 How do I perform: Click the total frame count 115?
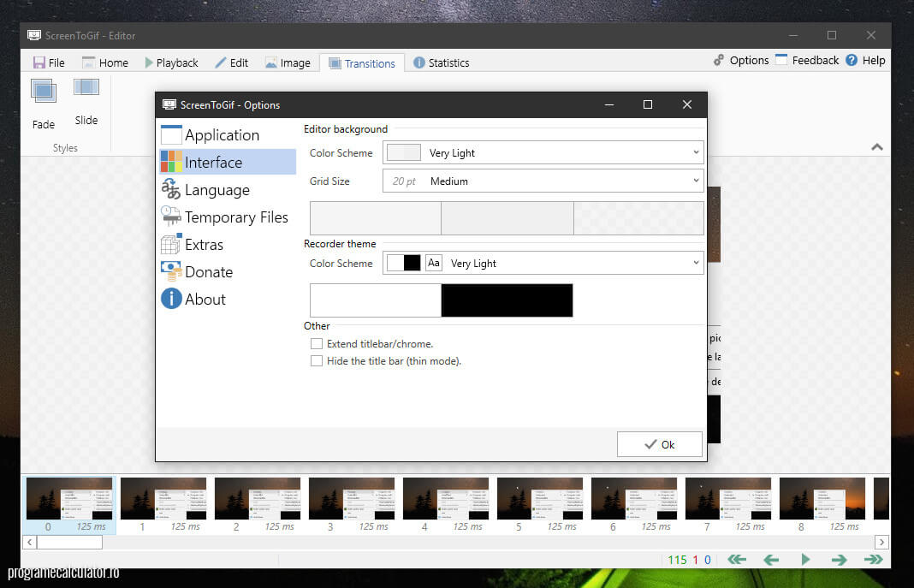click(677, 560)
